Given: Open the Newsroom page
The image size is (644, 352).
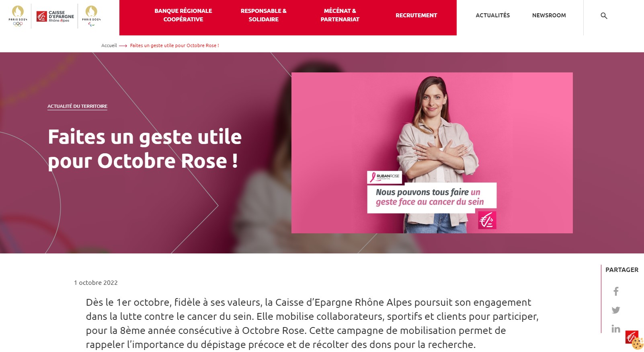Looking at the screenshot, I should tap(549, 15).
